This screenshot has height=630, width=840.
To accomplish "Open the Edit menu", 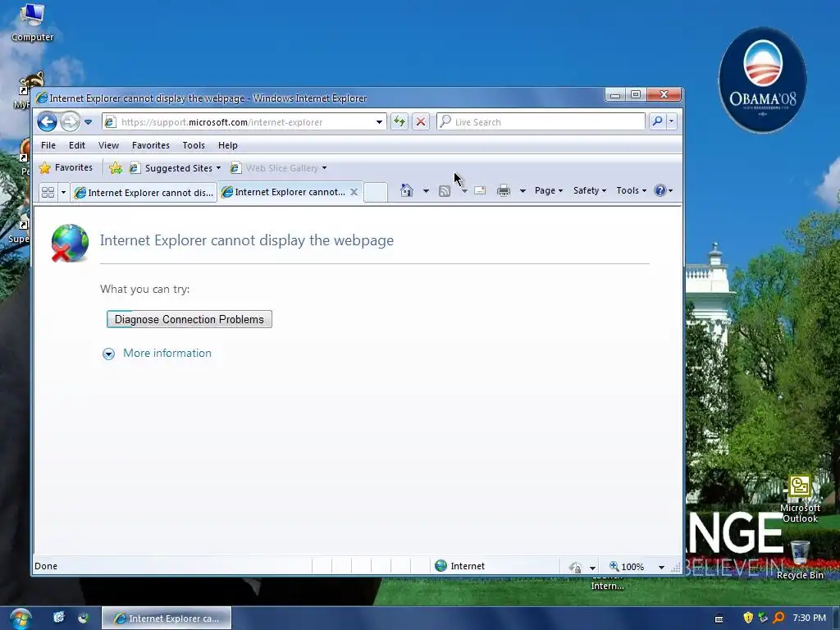I will [x=76, y=145].
